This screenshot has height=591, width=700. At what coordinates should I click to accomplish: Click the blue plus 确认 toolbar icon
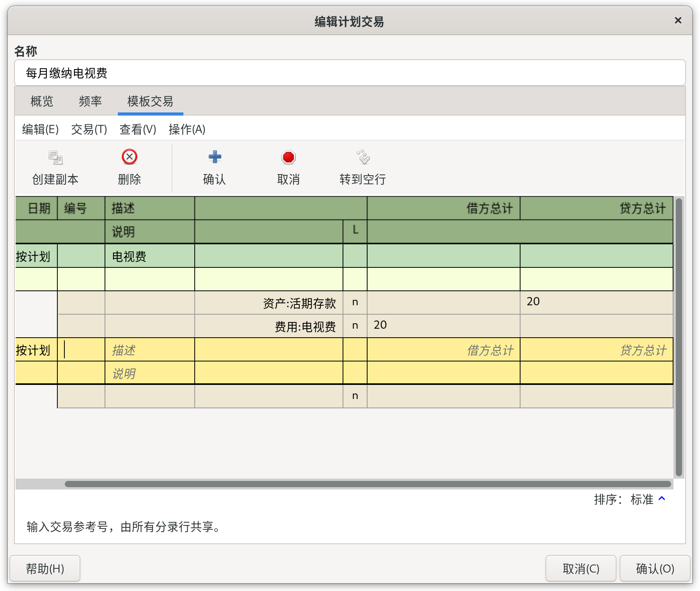tap(215, 157)
